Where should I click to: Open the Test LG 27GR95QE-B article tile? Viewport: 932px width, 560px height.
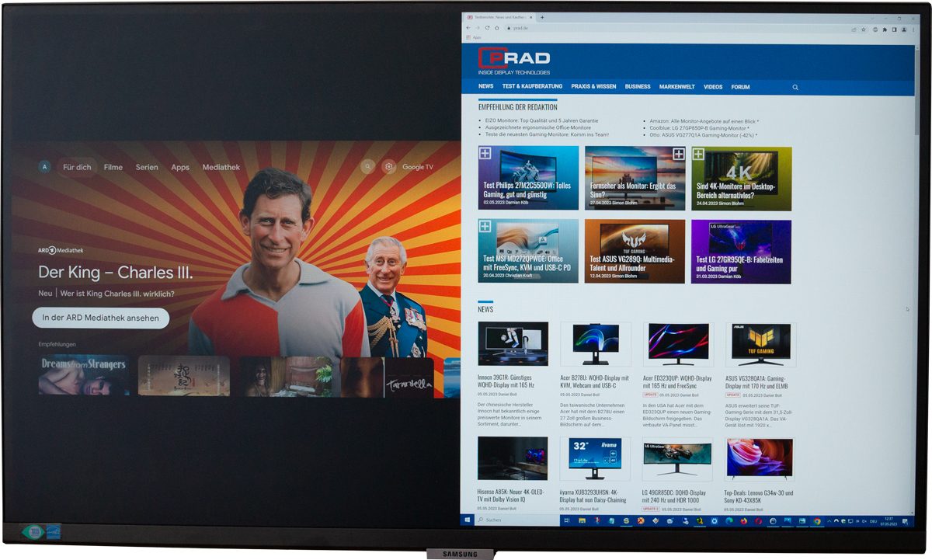[741, 252]
